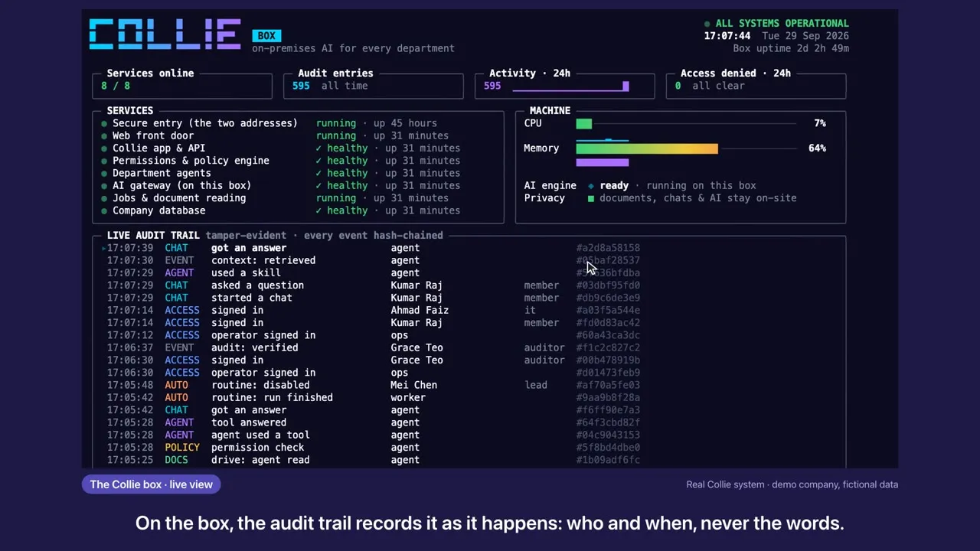Select the "8 / 8" services online value
This screenshot has height=551, width=980.
click(116, 86)
